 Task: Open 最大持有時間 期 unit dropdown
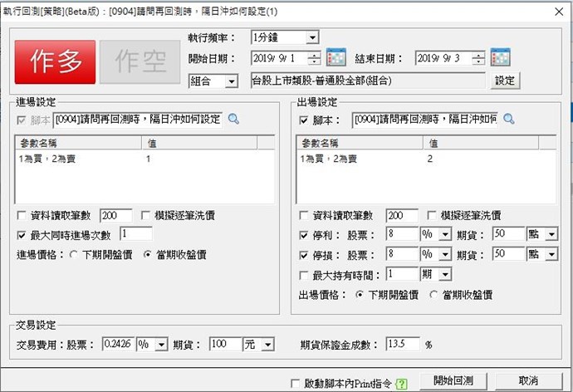click(445, 274)
